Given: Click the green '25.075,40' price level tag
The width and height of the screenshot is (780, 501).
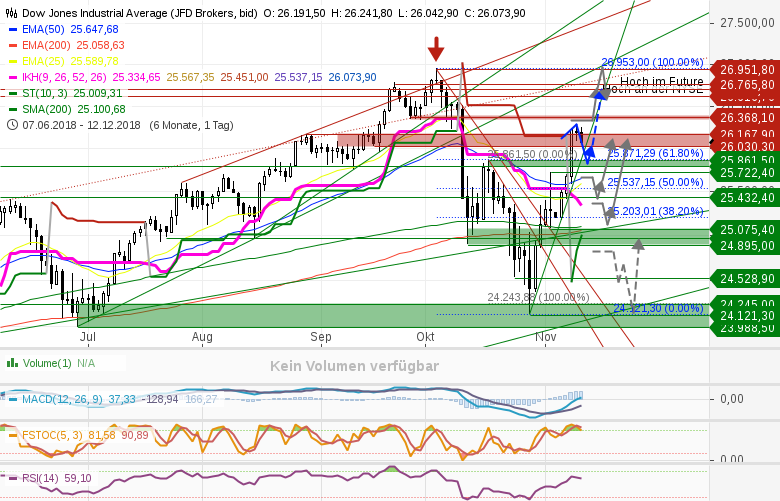Looking at the screenshot, I should [x=745, y=229].
